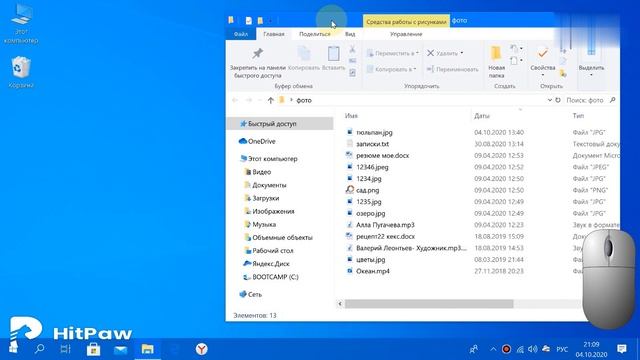Open the Move to (Переместить в) dropdown
The width and height of the screenshot is (640, 360).
(393, 53)
